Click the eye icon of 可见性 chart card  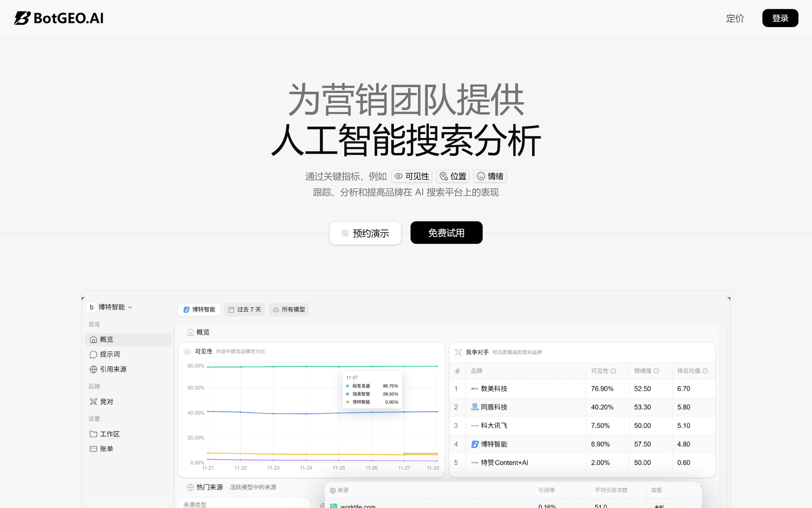coord(187,351)
